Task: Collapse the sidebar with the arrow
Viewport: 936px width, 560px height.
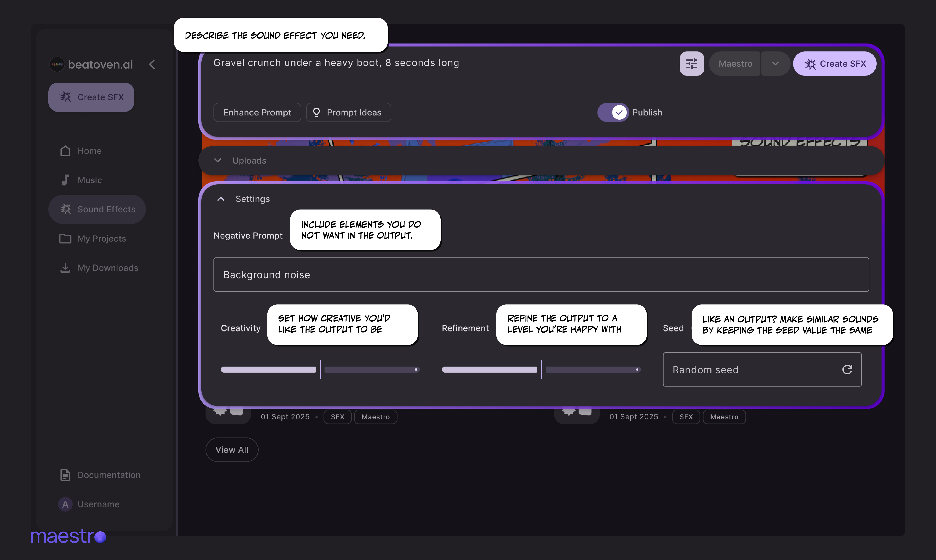Action: [x=152, y=64]
